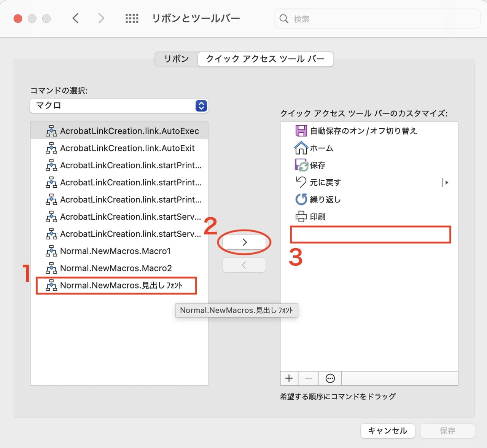Viewport: 487px width, 448px height.
Task: Select 印刷 in the toolbar list
Action: tap(369, 217)
